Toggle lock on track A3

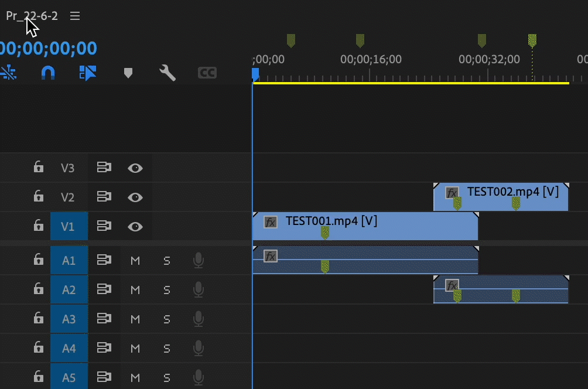[x=38, y=318]
